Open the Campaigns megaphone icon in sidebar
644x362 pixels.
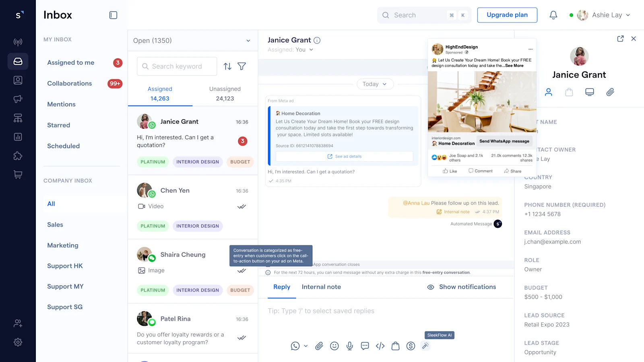click(18, 99)
